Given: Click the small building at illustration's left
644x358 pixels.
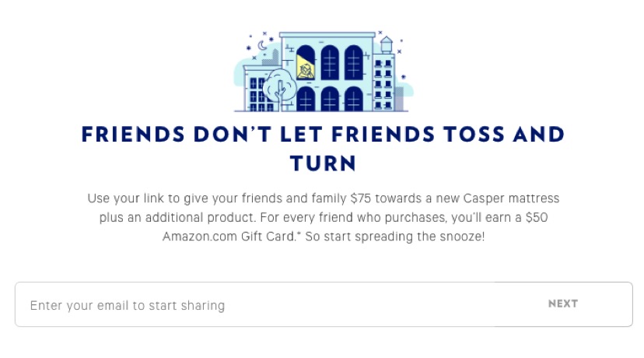Looking at the screenshot, I should pyautogui.click(x=259, y=89).
